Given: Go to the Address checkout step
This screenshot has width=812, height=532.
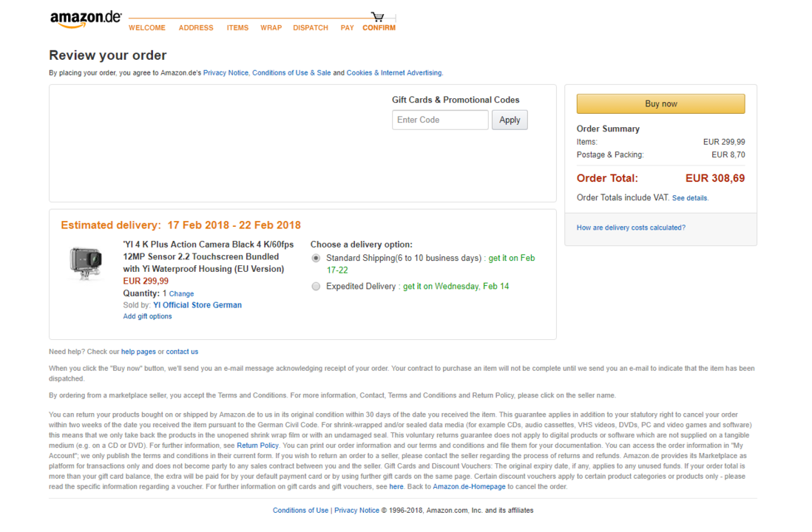Looking at the screenshot, I should [196, 28].
